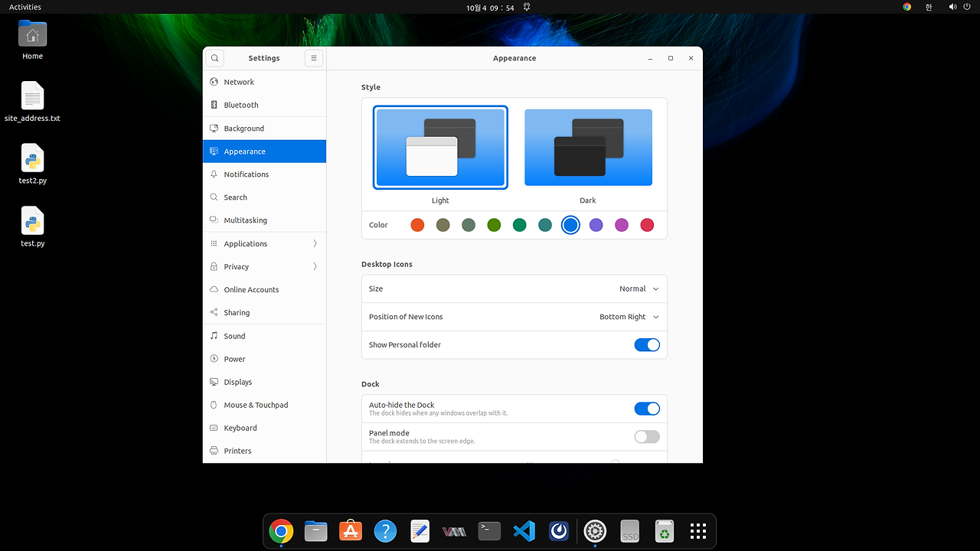Open Terminal from the dock
The image size is (980, 551).
coord(489,531)
